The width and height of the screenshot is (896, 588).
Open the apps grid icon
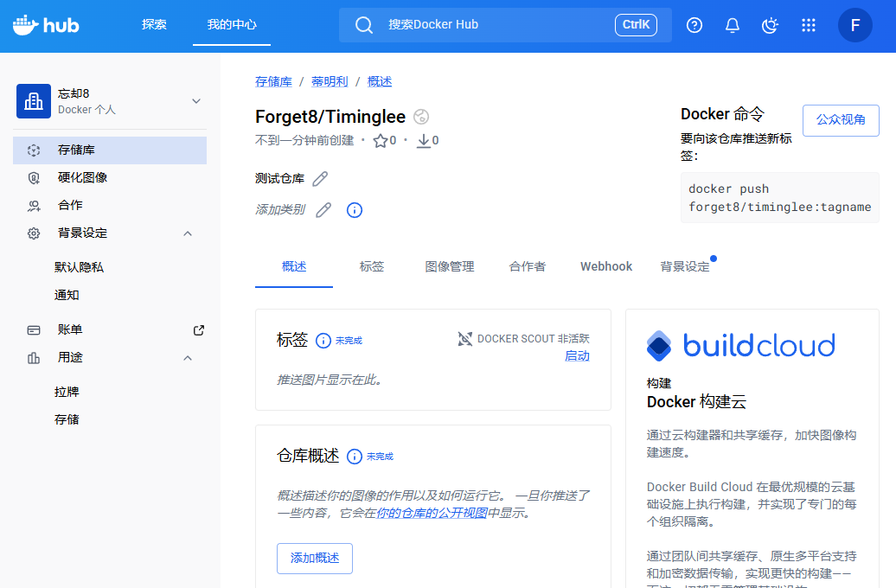pyautogui.click(x=809, y=25)
